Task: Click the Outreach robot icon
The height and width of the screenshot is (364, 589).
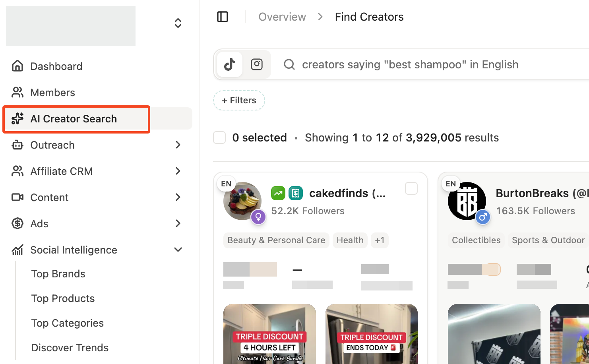Action: (x=17, y=145)
